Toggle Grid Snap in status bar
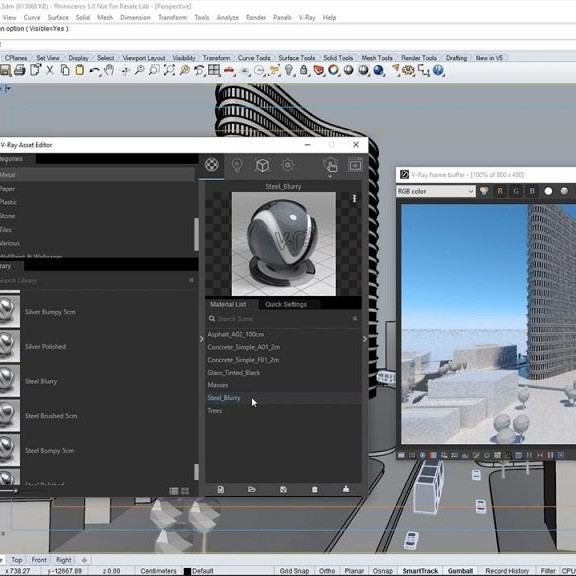The image size is (576, 576). [294, 571]
